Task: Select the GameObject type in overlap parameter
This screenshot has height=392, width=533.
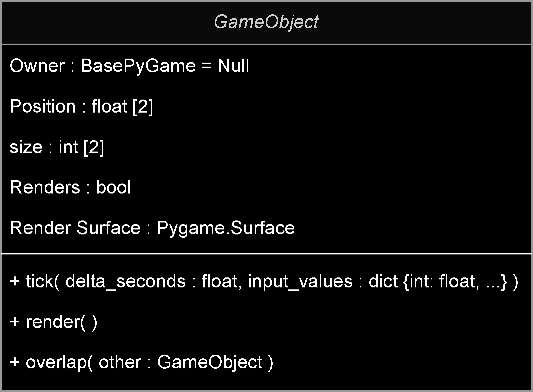Action: click(x=210, y=362)
